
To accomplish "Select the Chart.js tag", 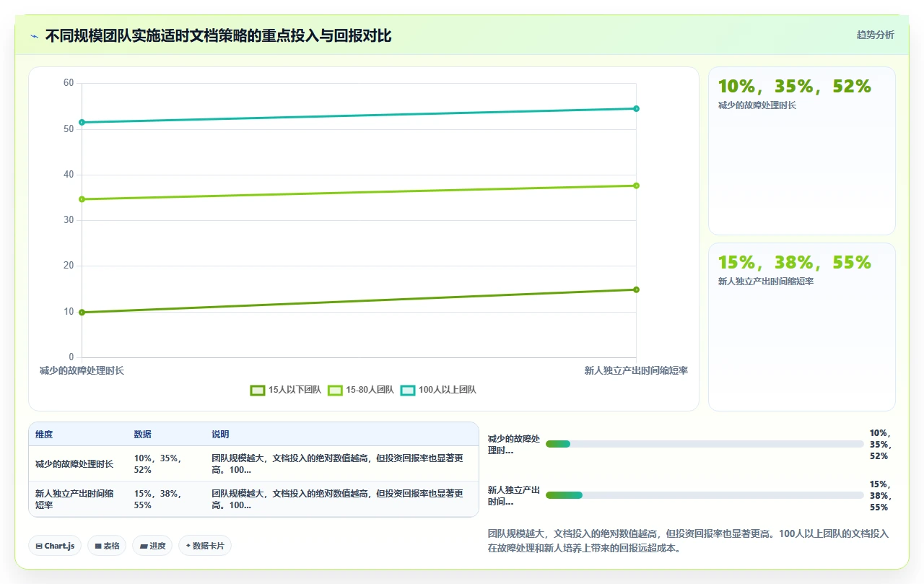I will pyautogui.click(x=55, y=546).
